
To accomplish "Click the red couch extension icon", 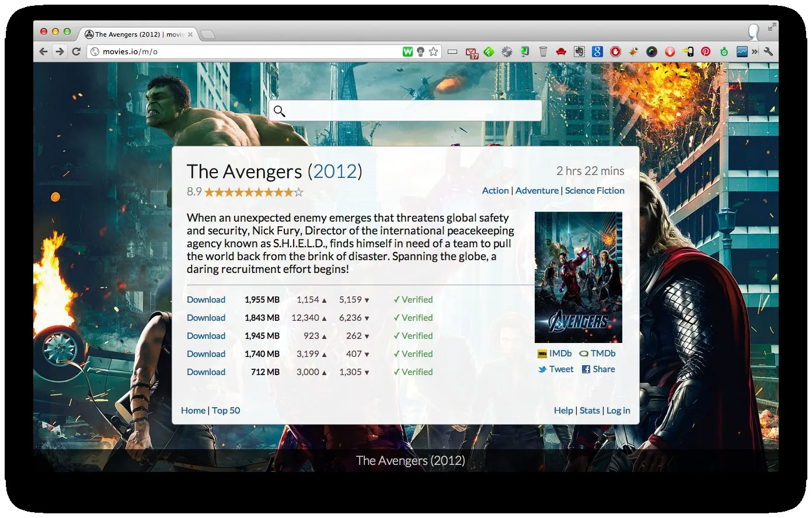I will (x=561, y=51).
